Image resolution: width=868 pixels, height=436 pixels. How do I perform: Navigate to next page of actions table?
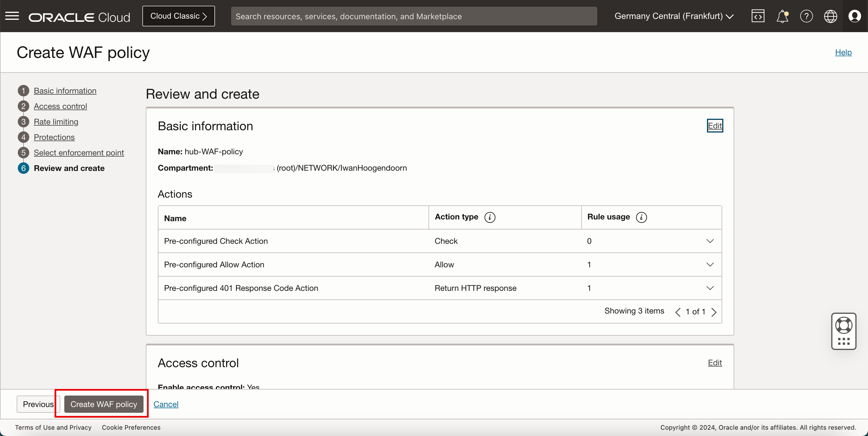coord(714,312)
